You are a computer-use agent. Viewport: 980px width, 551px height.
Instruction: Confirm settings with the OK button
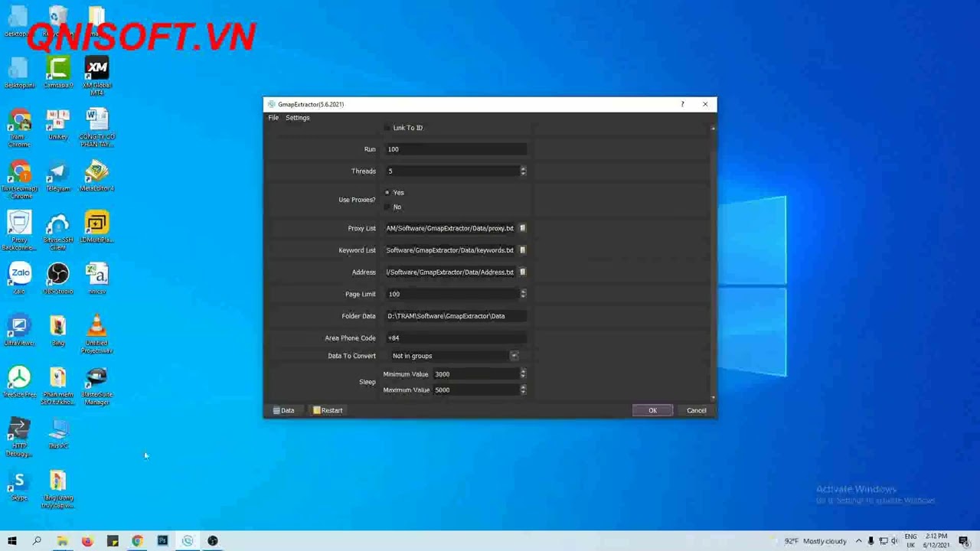coord(652,410)
